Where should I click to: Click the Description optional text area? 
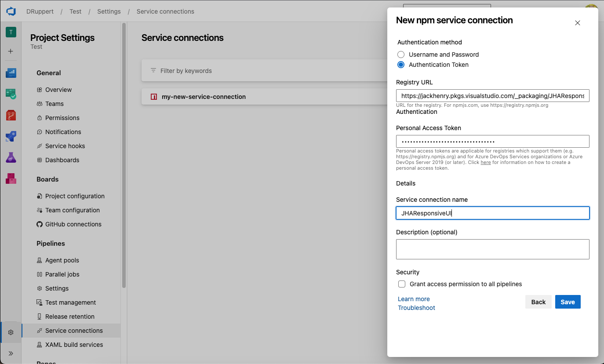(492, 249)
